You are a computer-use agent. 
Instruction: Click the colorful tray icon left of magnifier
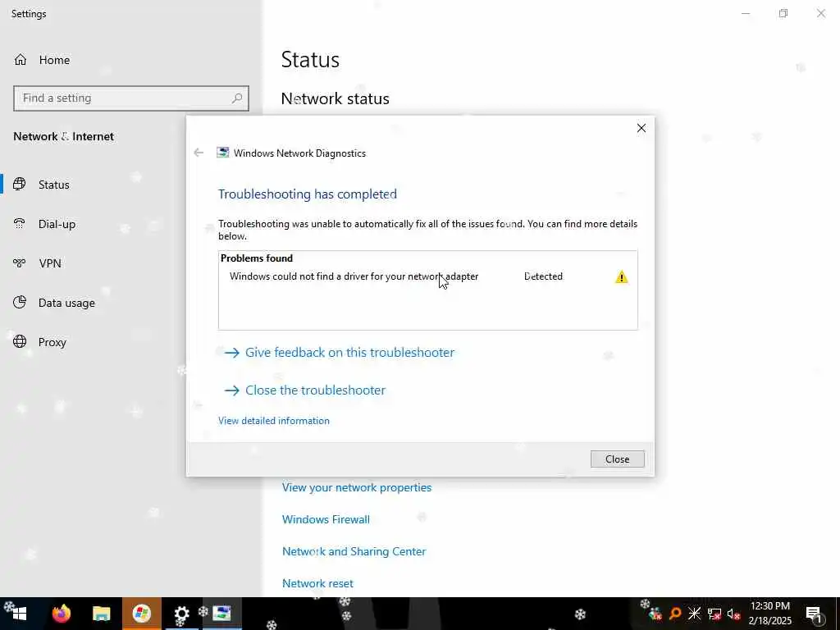pyautogui.click(x=655, y=614)
